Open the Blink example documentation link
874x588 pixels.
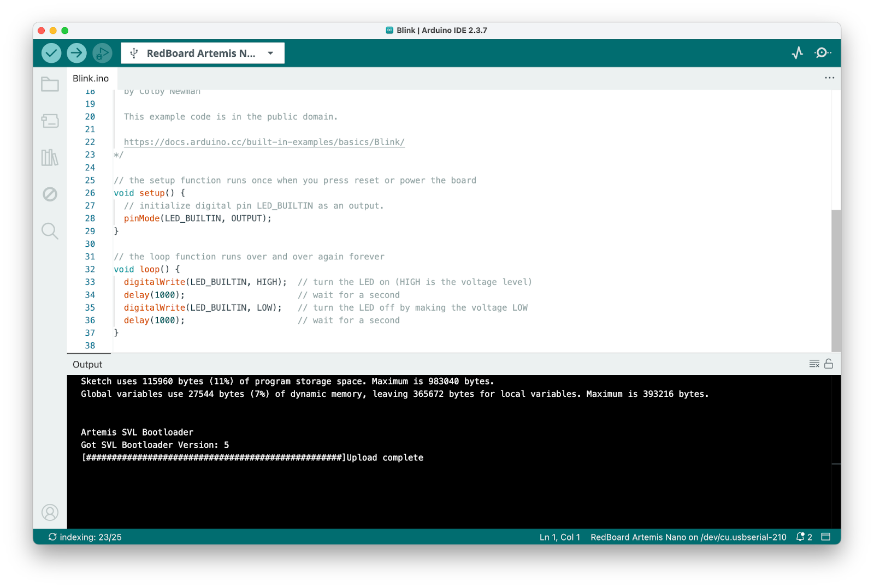pos(264,141)
